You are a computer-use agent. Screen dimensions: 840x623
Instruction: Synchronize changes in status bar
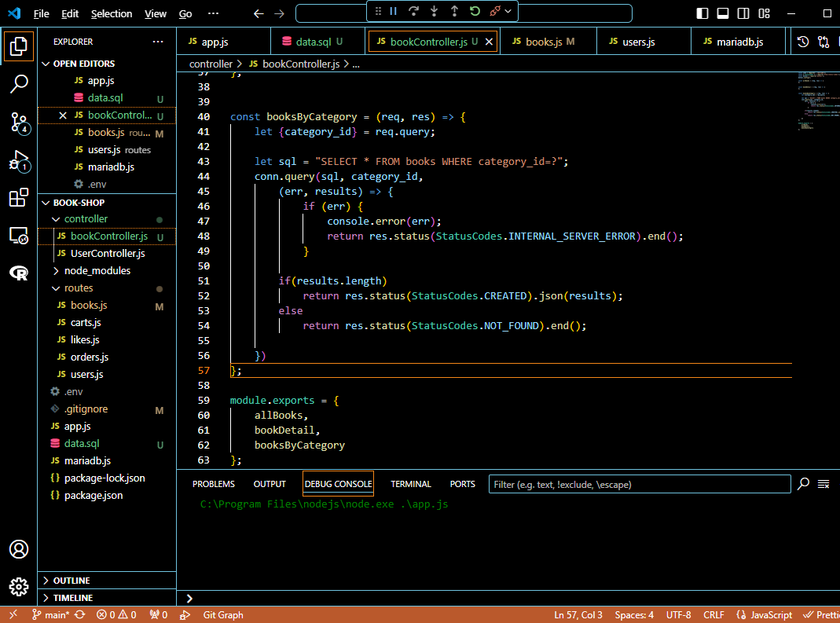80,614
